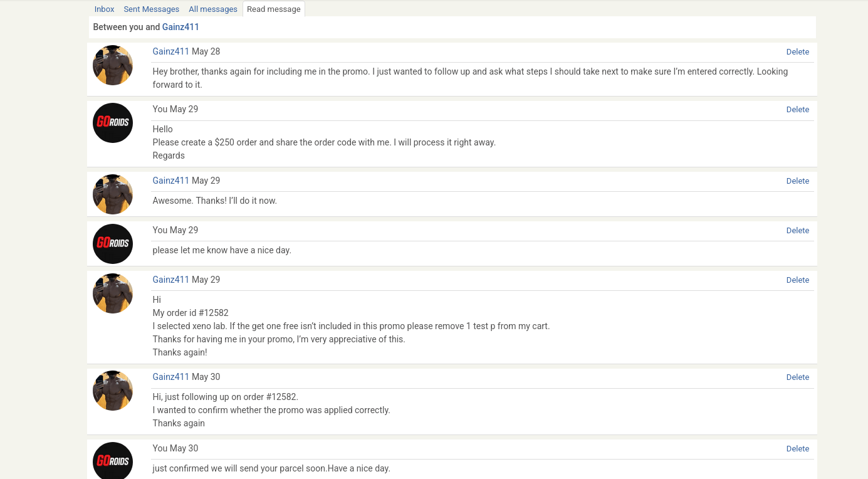Switch to Sent Messages tab
The height and width of the screenshot is (479, 868).
pos(151,9)
